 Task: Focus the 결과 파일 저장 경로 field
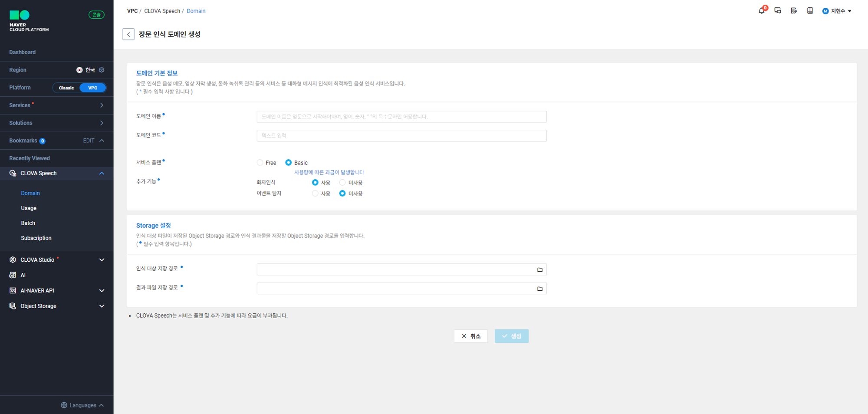click(x=401, y=289)
